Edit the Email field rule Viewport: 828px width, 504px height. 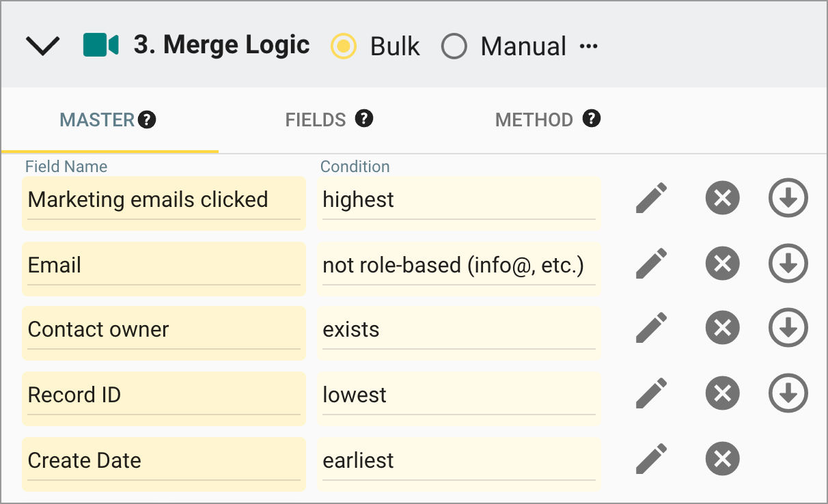click(651, 264)
